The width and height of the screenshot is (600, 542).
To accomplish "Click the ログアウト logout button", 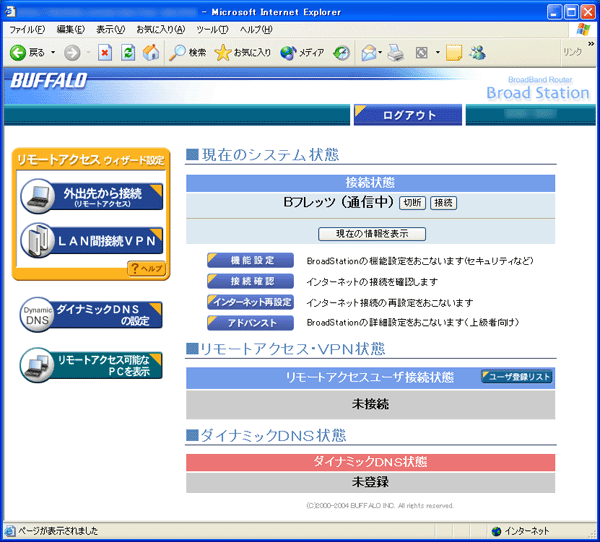I will (408, 115).
